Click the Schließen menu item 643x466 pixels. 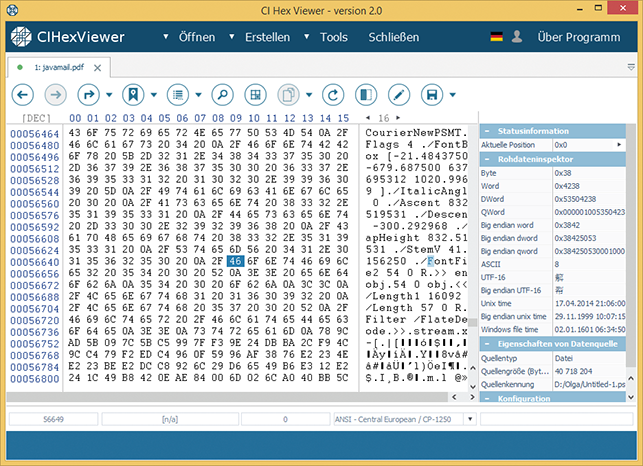(x=394, y=37)
